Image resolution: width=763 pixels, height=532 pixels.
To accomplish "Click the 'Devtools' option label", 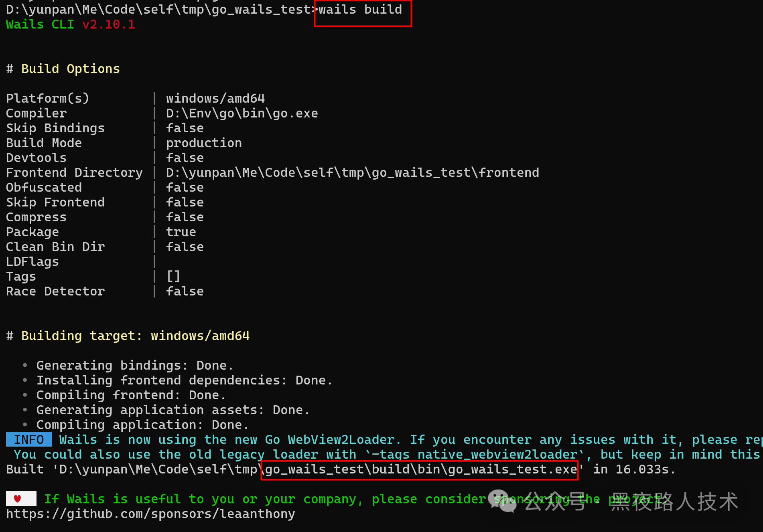I will pyautogui.click(x=36, y=158).
